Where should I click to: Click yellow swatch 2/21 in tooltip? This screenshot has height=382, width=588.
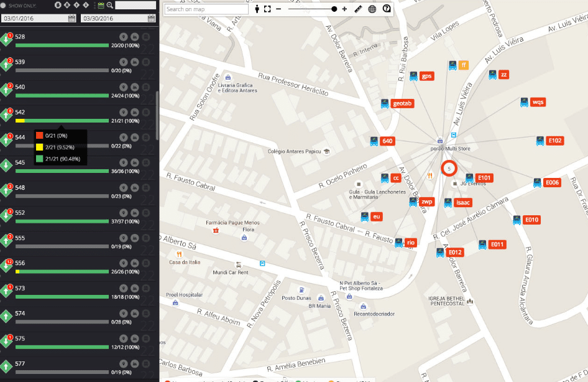coord(39,147)
